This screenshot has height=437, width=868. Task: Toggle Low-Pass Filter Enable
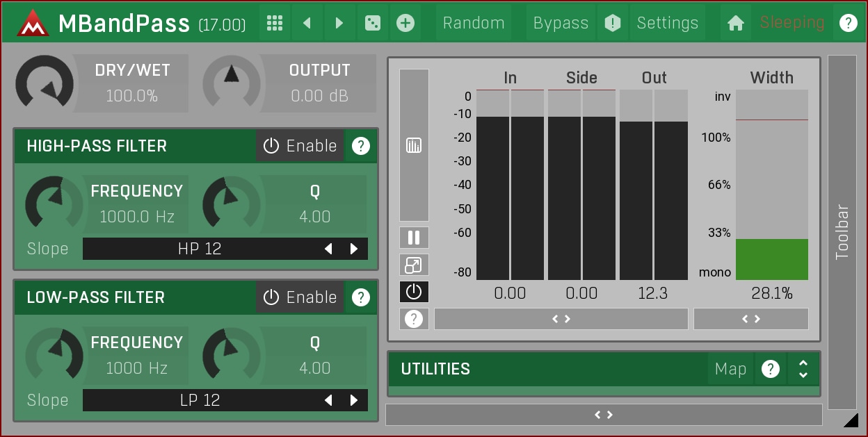click(300, 297)
